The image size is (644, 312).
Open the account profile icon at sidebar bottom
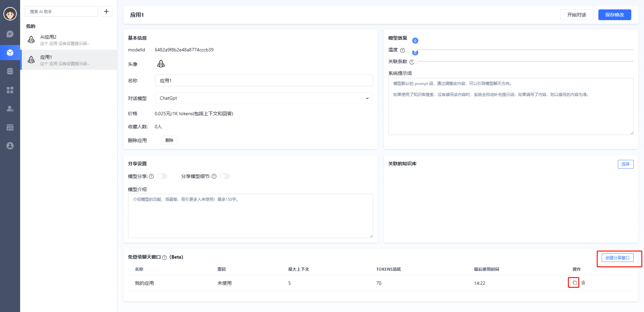[x=10, y=145]
